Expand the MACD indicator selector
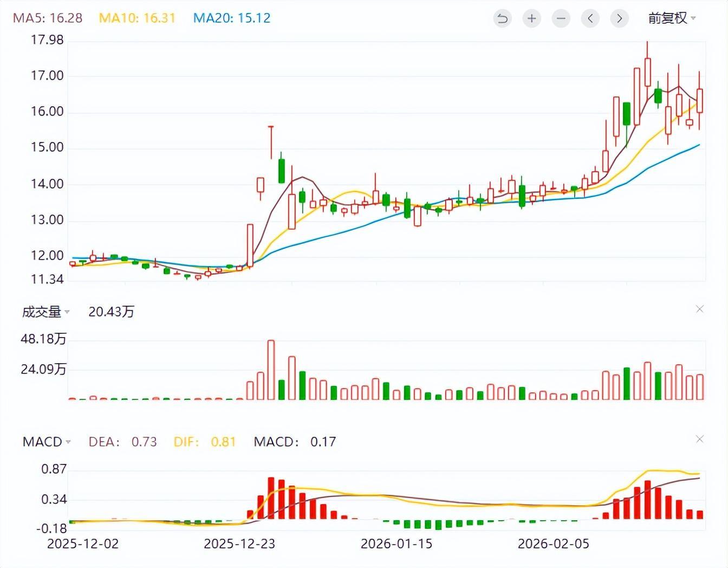Viewport: 728px width, 568px height. [x=47, y=442]
